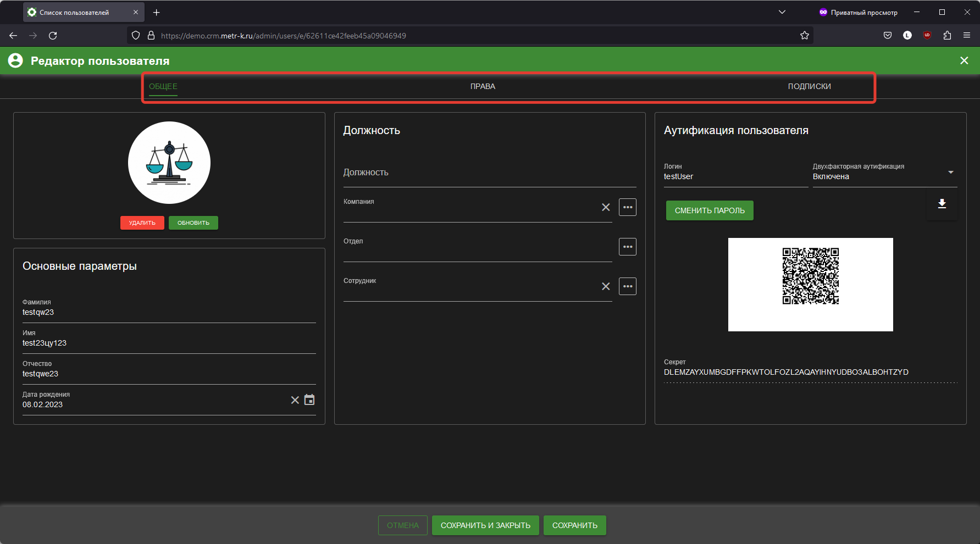Image resolution: width=980 pixels, height=544 pixels.
Task: Open tracking protection shield panel
Action: [x=136, y=35]
